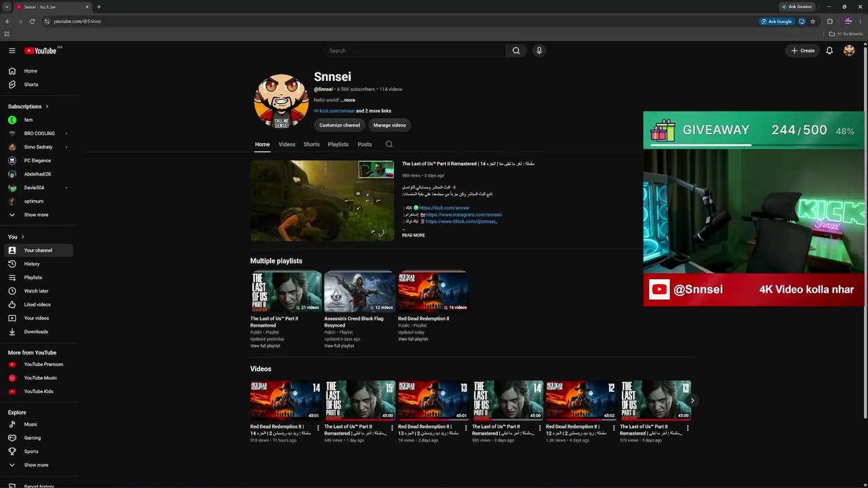Open the Chrome three-dot menu
The width and height of the screenshot is (868, 488).
[860, 21]
